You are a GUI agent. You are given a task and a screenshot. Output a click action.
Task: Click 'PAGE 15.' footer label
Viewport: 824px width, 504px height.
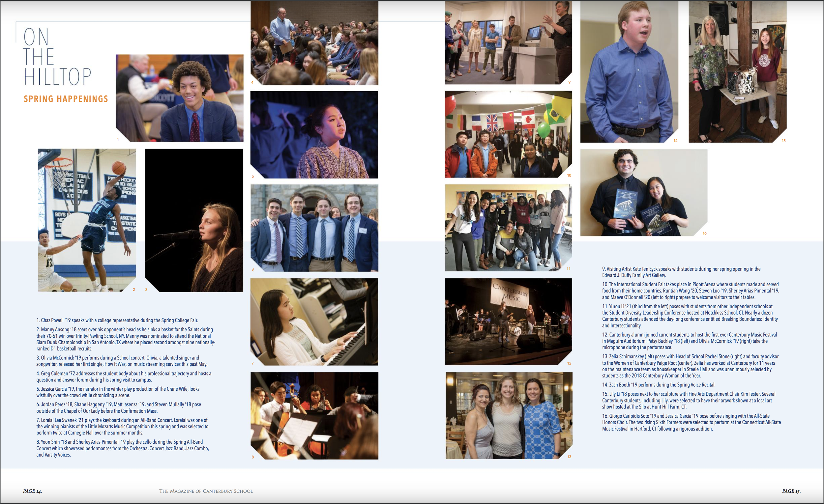[791, 491]
